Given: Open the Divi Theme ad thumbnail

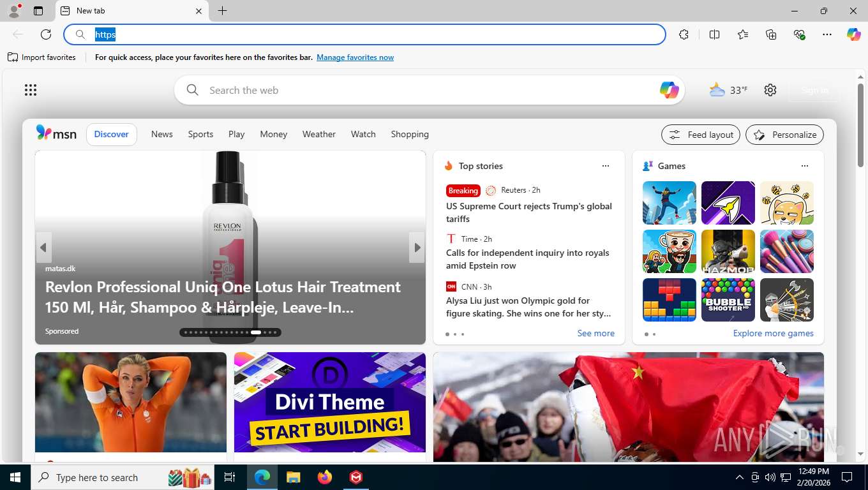Looking at the screenshot, I should [x=330, y=402].
